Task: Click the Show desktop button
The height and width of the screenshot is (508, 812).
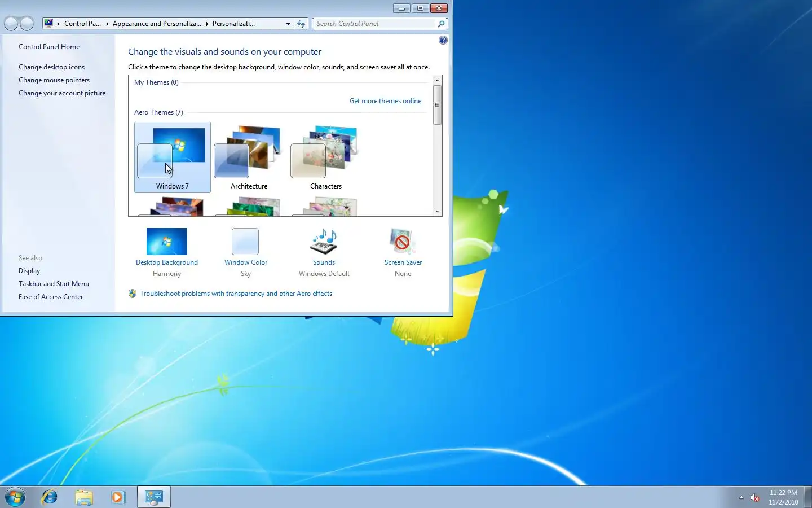Action: (x=807, y=497)
